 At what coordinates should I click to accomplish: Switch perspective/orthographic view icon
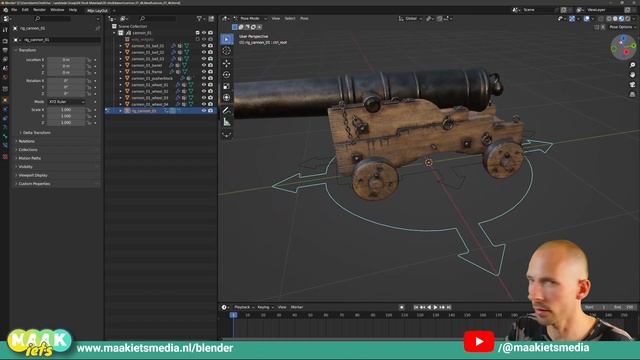pyautogui.click(x=632, y=94)
